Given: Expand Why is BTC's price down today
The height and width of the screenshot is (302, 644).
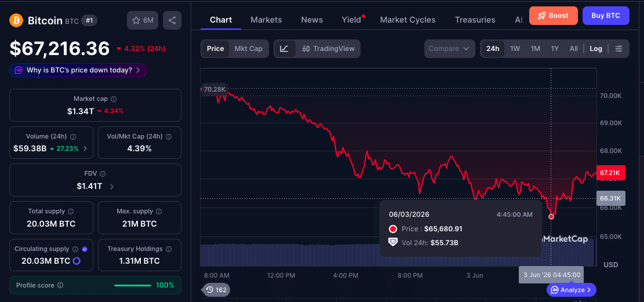Looking at the screenshot, I should 78,70.
